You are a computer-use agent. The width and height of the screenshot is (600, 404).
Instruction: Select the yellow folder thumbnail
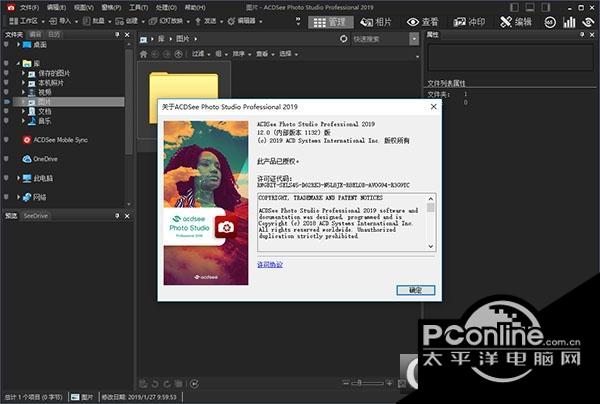(x=184, y=98)
